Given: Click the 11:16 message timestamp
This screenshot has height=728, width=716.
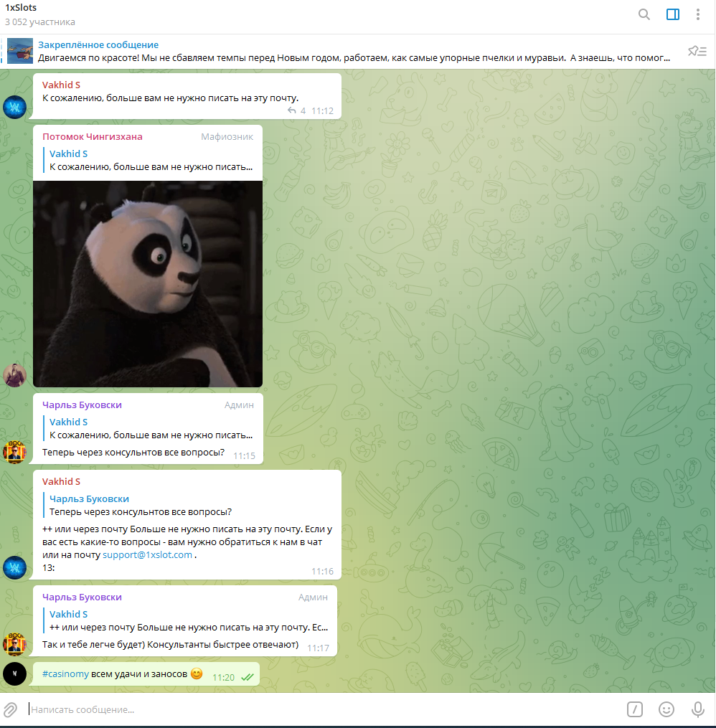Looking at the screenshot, I should [x=322, y=571].
